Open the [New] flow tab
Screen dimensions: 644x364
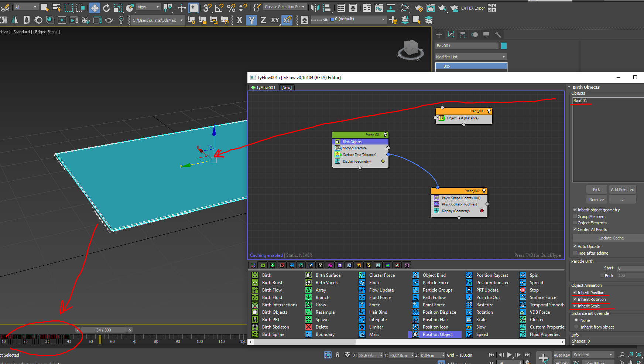tap(286, 88)
